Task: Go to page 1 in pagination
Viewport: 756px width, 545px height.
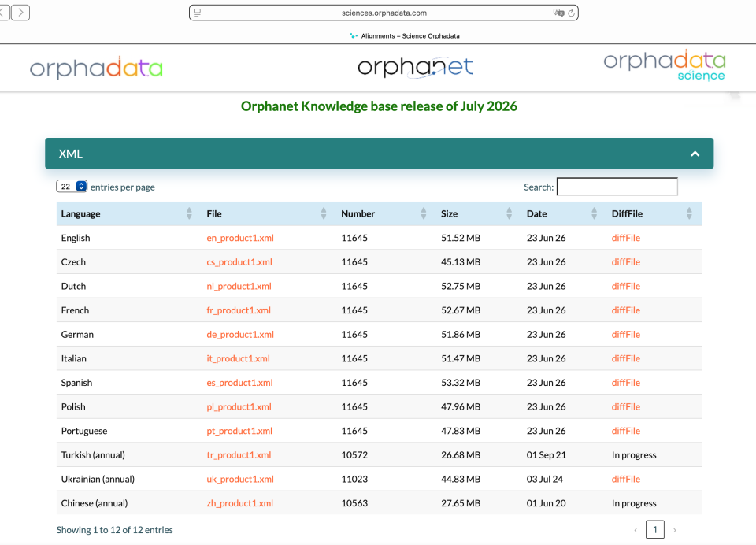Action: tap(654, 529)
